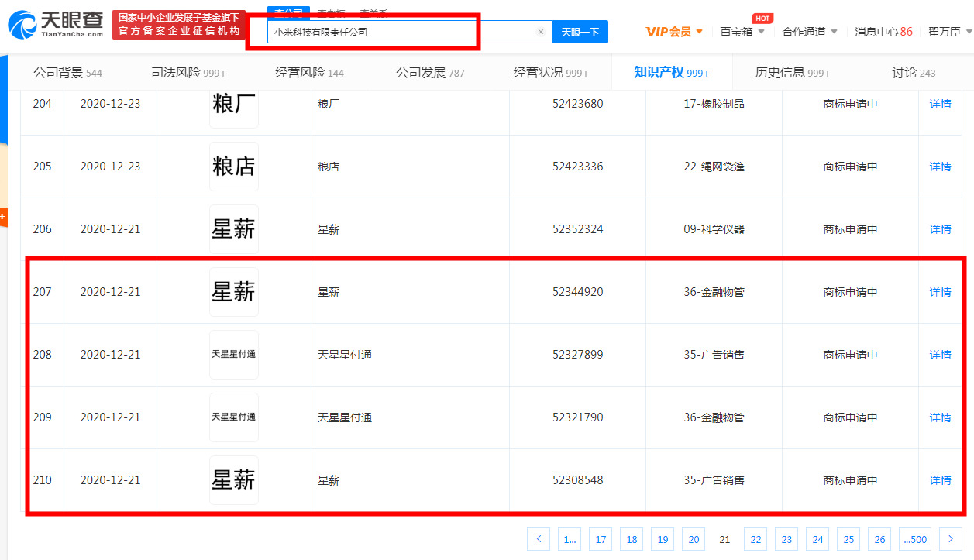974x560 pixels.
Task: Open 详情 for row 205 粮店
Action: tap(940, 167)
